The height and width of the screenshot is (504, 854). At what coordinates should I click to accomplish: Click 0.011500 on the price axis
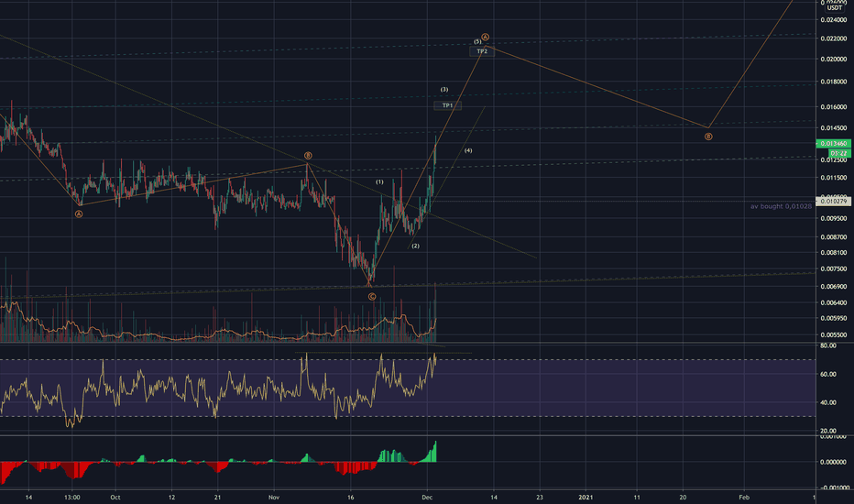pyautogui.click(x=833, y=178)
